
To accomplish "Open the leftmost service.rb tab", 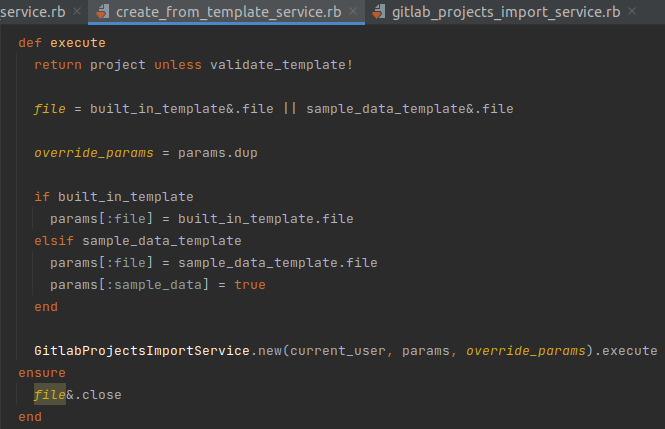I will point(32,13).
